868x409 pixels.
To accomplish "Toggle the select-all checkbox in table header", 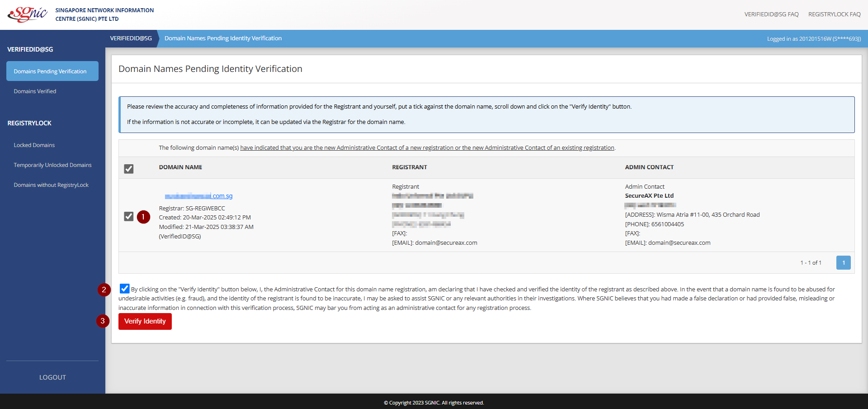I will 129,169.
